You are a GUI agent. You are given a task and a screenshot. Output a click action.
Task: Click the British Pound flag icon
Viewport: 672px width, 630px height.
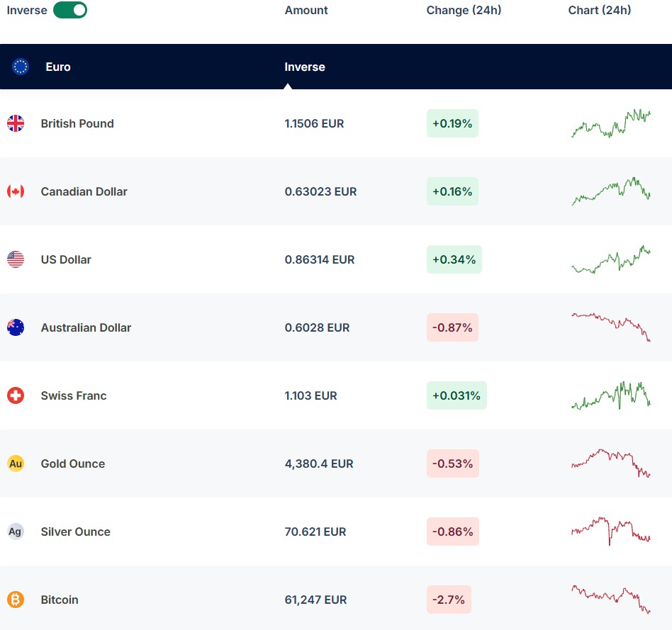click(16, 123)
